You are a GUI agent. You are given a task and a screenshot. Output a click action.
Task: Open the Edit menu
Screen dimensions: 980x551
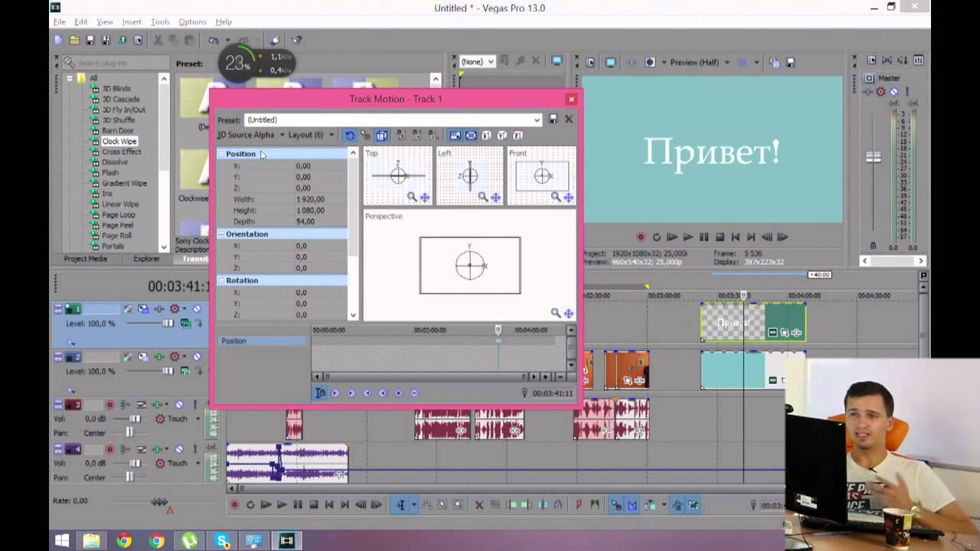coord(80,22)
